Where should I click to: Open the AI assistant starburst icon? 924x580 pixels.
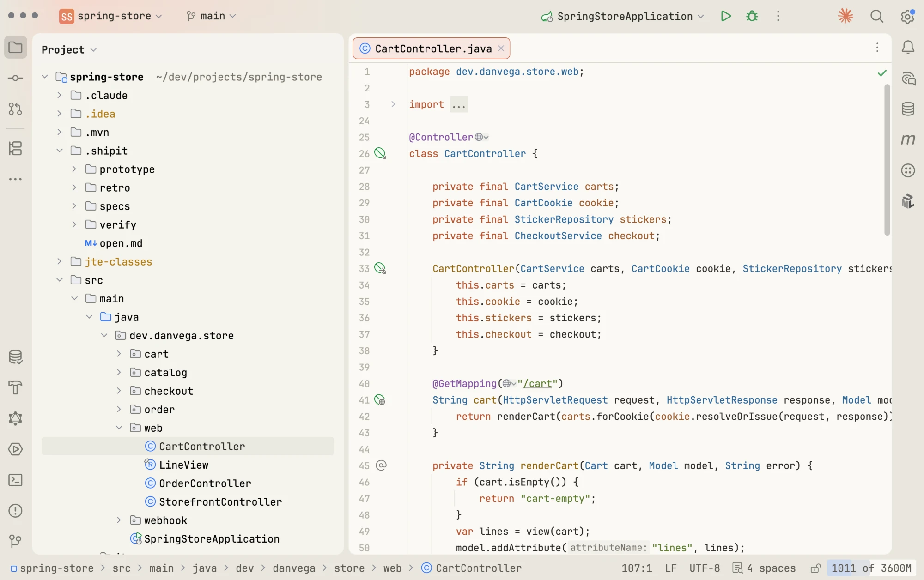pos(845,16)
